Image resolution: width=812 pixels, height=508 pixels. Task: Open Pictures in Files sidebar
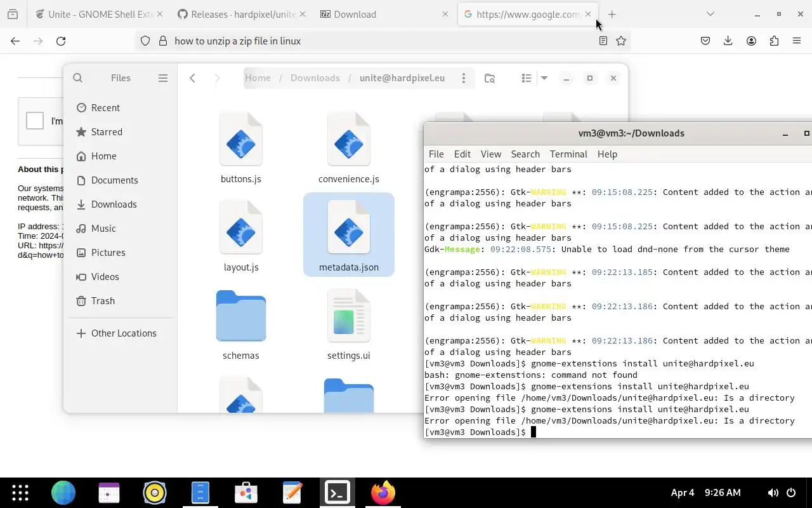coord(120,253)
